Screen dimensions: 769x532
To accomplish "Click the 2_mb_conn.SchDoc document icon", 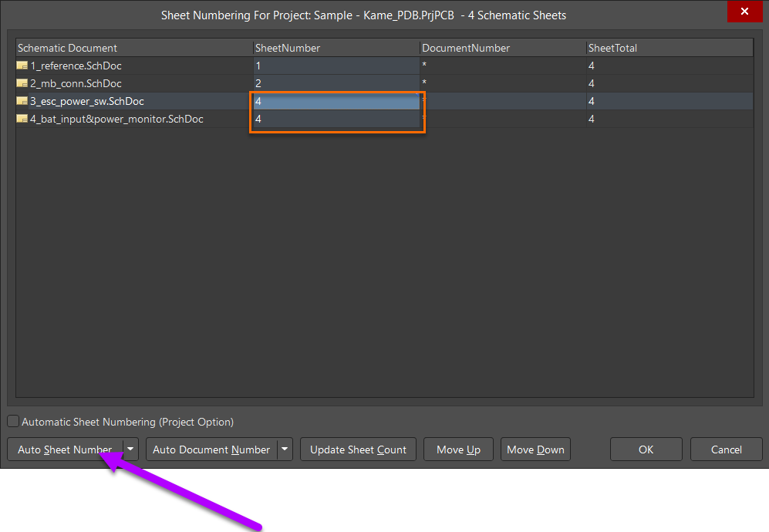I will point(22,82).
